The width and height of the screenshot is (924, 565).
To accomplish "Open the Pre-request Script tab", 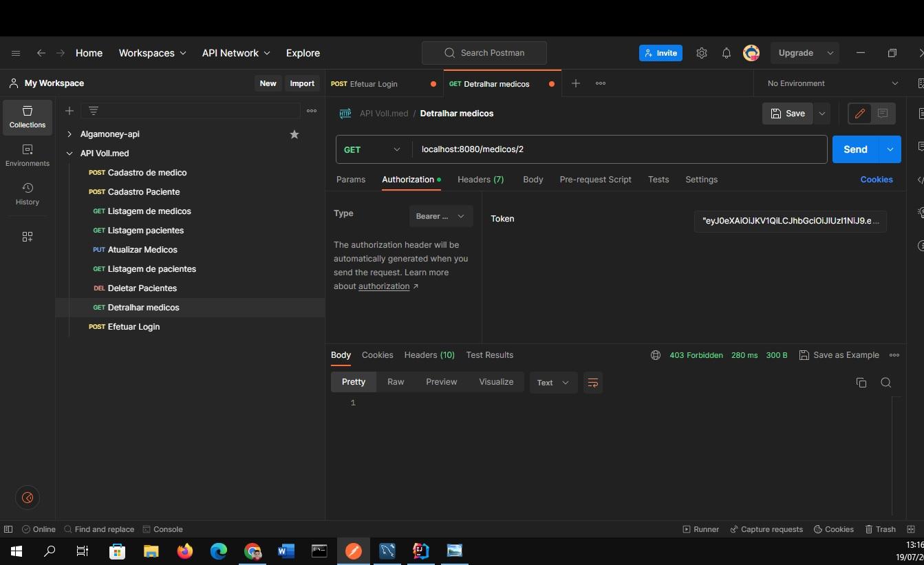I will coord(596,180).
